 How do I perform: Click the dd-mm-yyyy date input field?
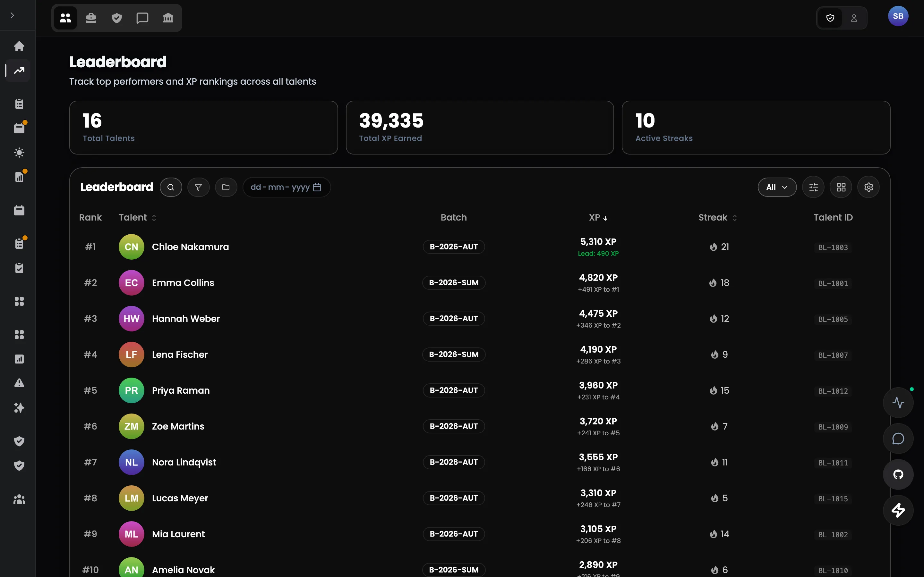point(287,188)
